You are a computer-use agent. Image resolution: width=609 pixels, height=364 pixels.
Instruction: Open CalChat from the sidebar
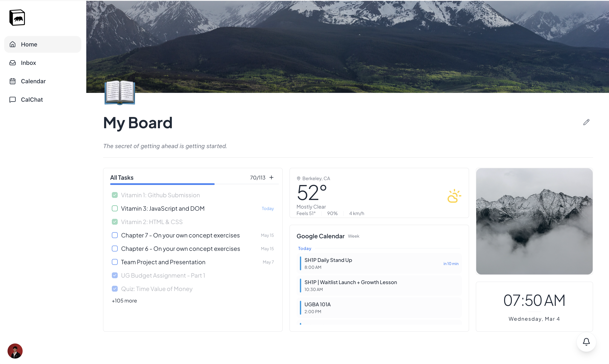coord(32,100)
